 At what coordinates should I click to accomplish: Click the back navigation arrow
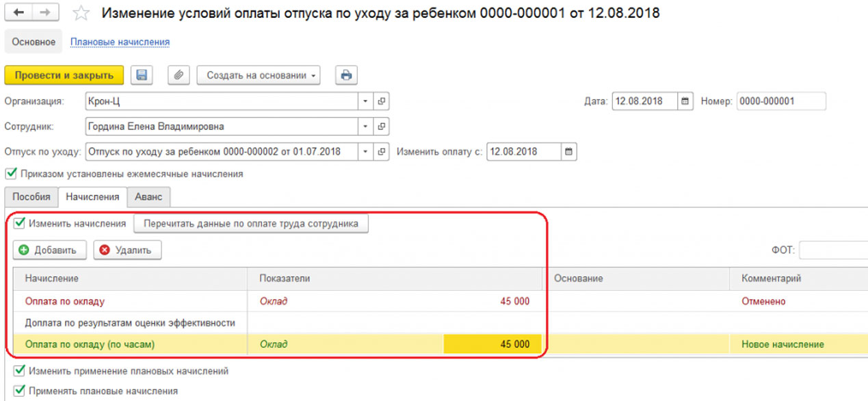[x=19, y=13]
